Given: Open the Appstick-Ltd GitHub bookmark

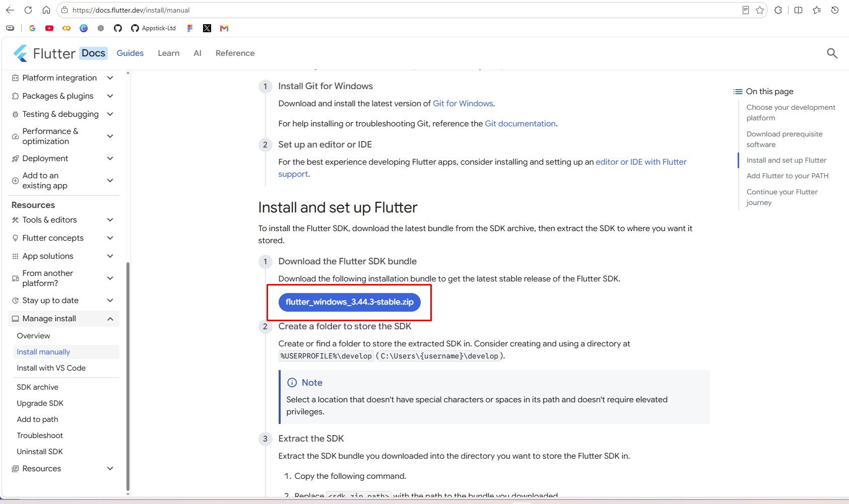Looking at the screenshot, I should pos(154,28).
